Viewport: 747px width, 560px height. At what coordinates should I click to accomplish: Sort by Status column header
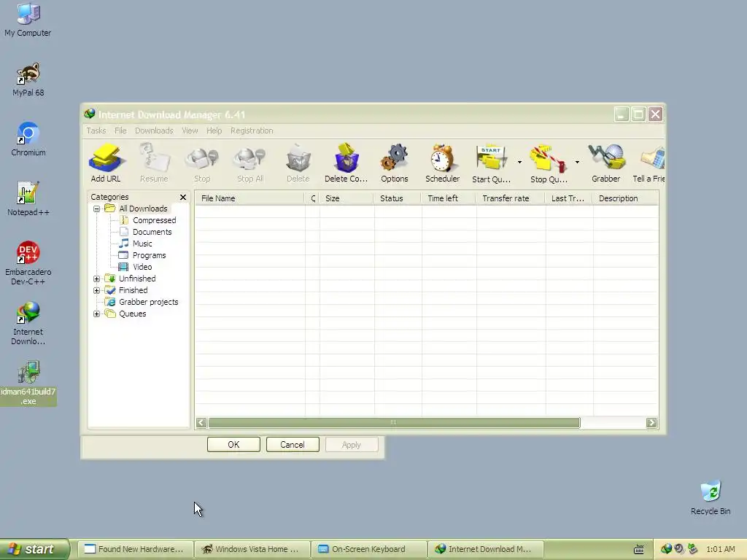398,198
